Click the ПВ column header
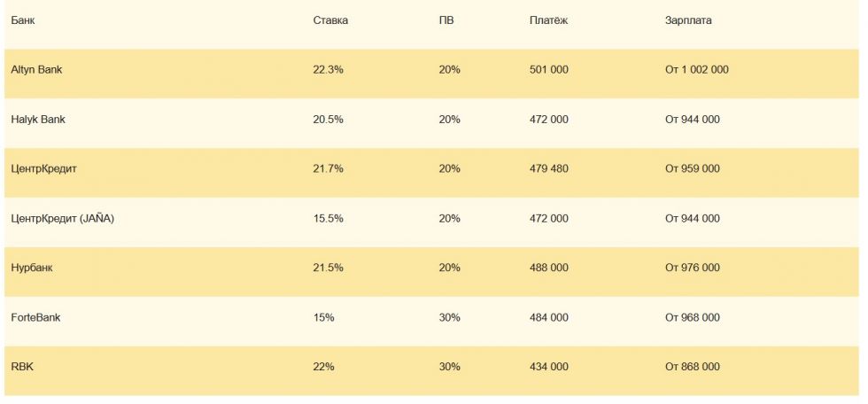868x404 pixels. pyautogui.click(x=447, y=20)
